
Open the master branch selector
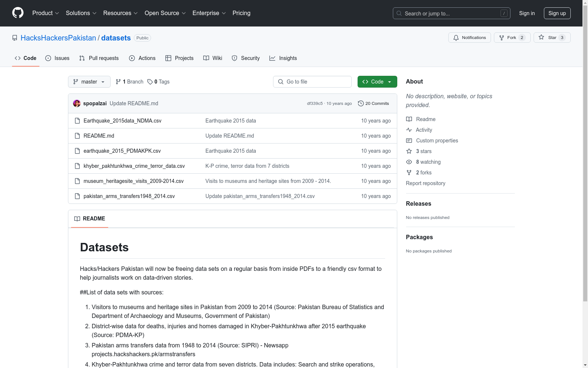[89, 82]
